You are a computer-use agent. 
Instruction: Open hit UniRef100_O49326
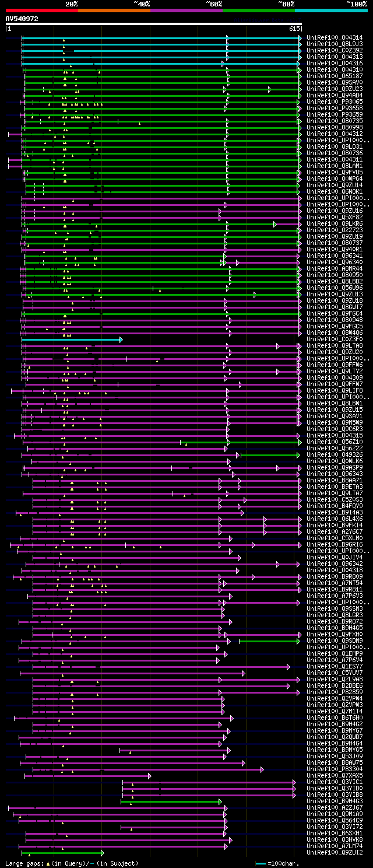[335, 455]
